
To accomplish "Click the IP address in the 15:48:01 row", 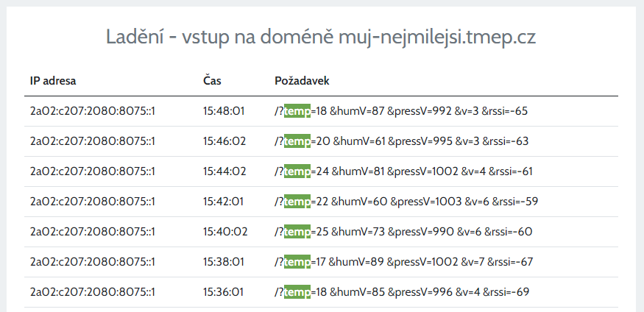I will click(92, 111).
